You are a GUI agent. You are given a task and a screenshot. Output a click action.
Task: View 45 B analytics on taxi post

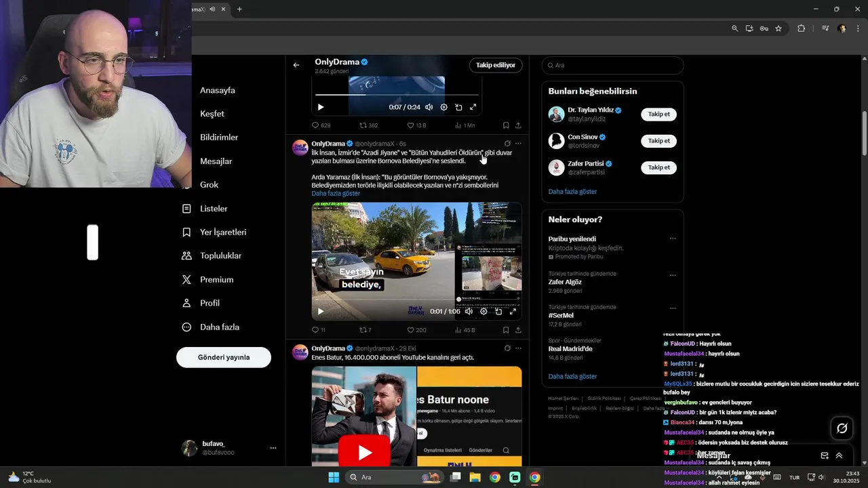click(465, 330)
